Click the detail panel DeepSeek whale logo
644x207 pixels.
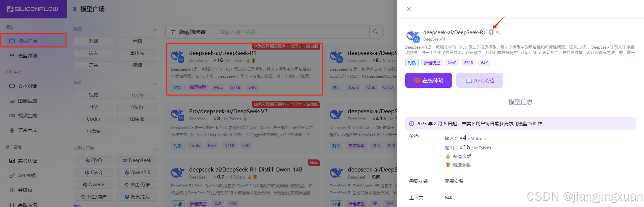pyautogui.click(x=413, y=36)
